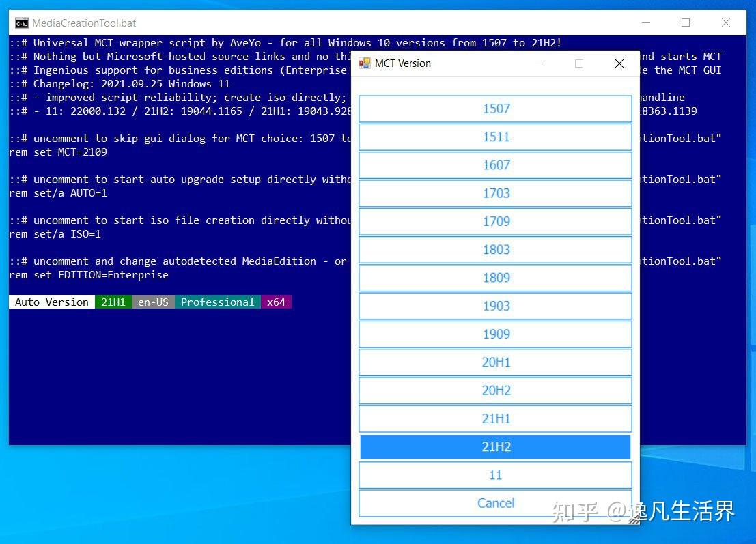Select version 1909

coord(495,334)
